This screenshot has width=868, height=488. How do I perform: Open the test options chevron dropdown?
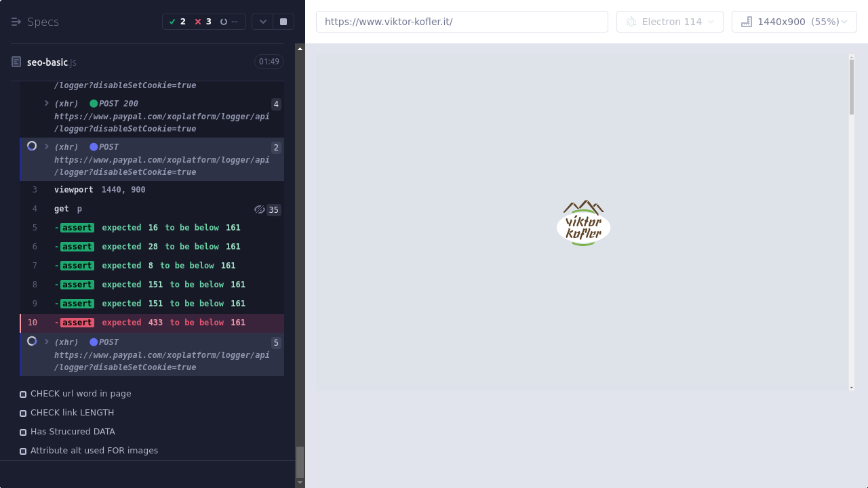pos(262,22)
